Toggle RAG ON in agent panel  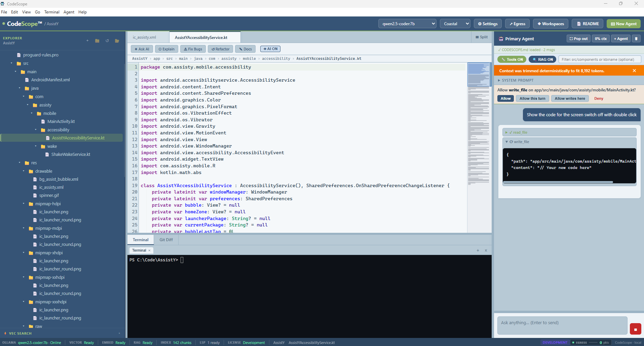542,59
